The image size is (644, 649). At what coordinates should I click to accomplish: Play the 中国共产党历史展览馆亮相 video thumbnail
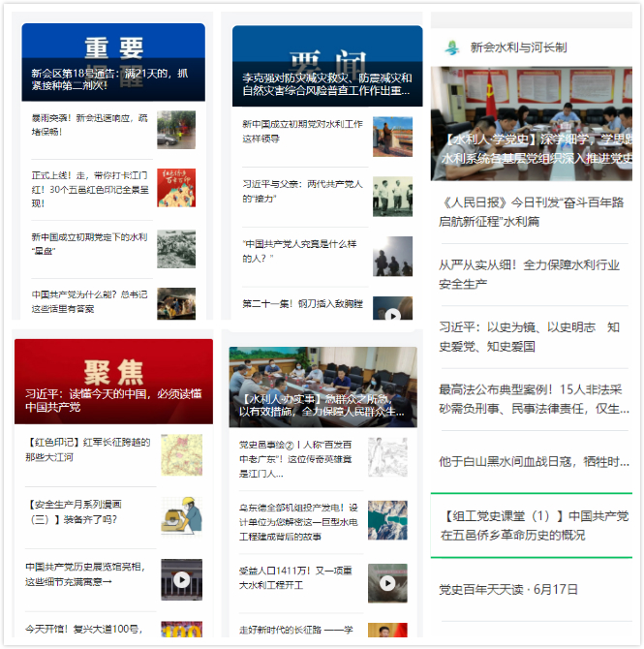181,579
